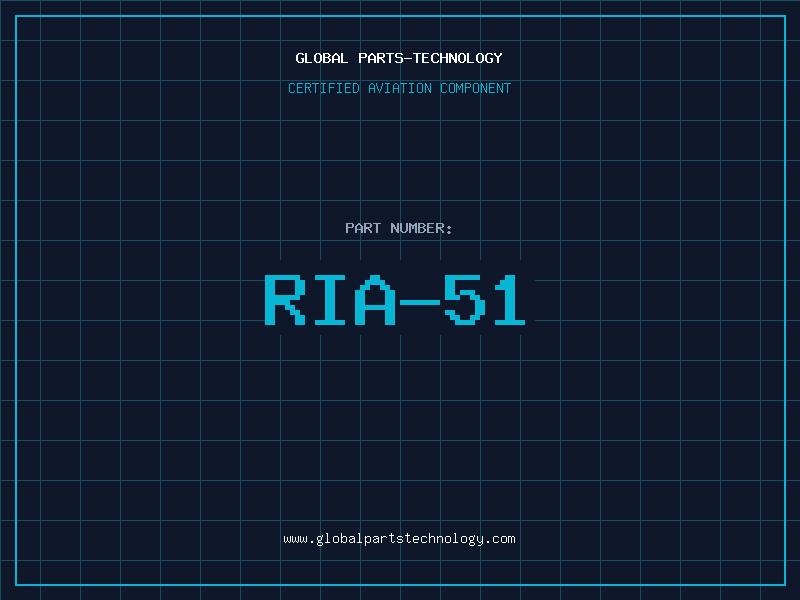Click the PART NUMBER: label

399,228
